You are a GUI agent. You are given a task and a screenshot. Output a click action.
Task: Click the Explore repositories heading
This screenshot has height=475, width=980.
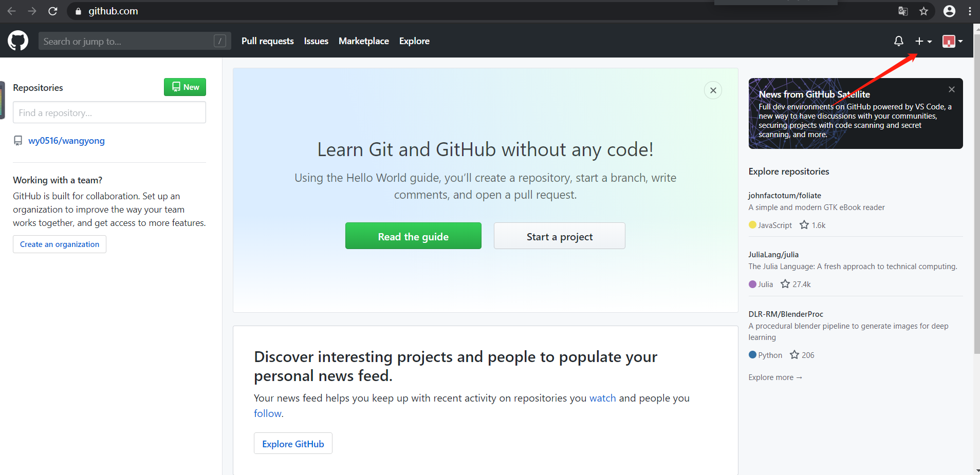(x=789, y=172)
